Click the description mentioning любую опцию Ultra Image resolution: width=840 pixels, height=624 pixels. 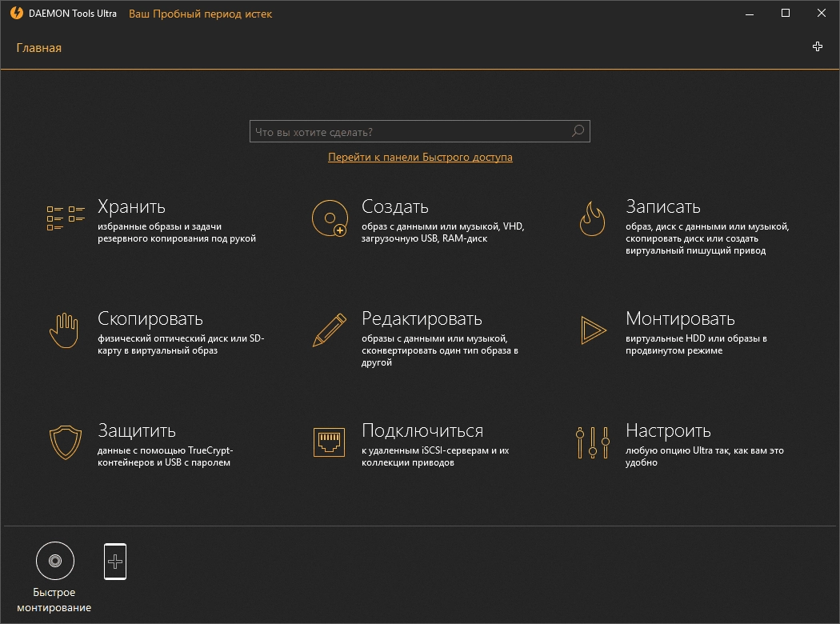[x=705, y=456]
